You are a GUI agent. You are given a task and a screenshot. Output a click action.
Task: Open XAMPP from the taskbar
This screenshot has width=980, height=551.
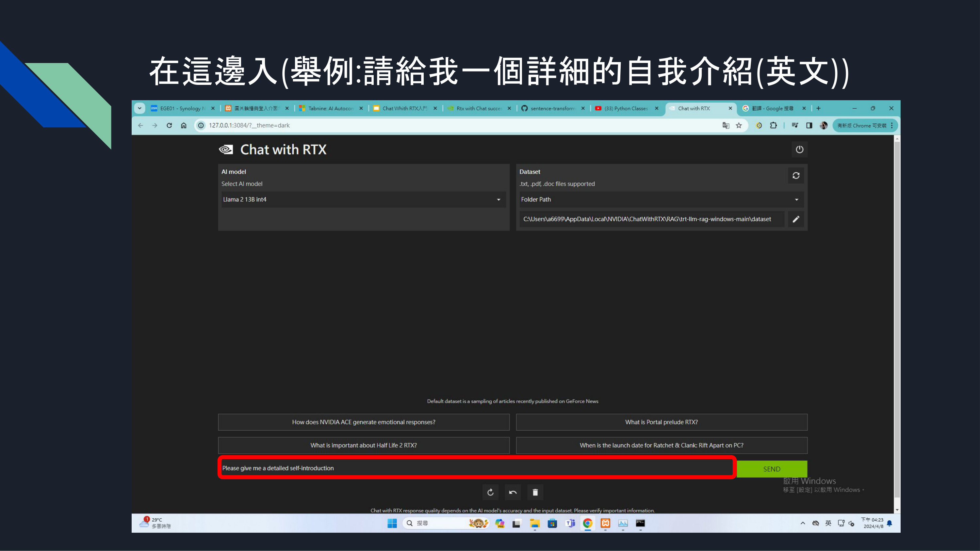coord(605,524)
